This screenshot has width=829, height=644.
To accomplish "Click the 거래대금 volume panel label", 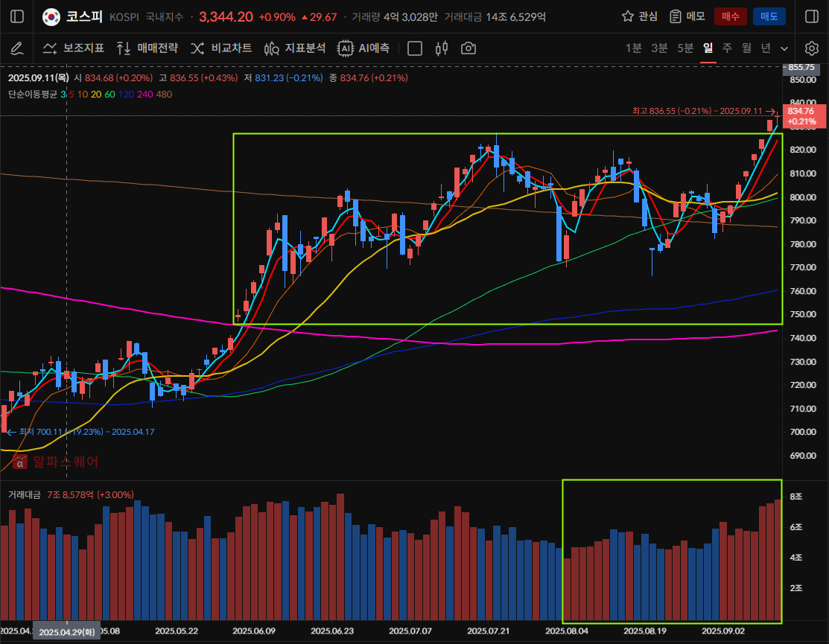I will [x=25, y=494].
